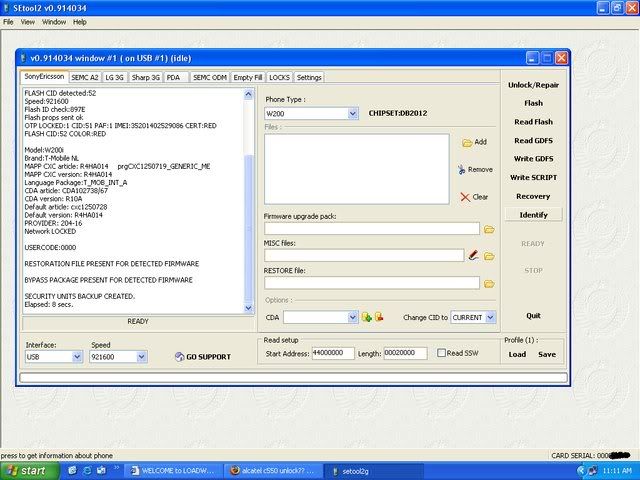Click the green CDA add icon

tap(367, 317)
